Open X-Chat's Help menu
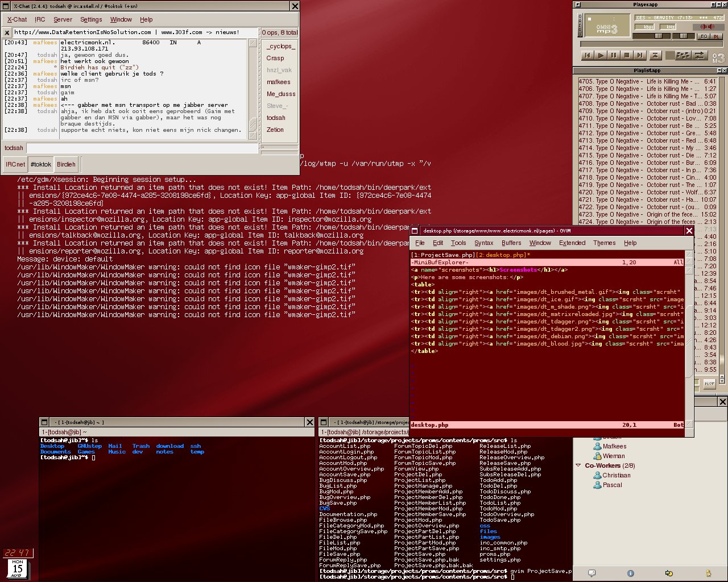728x582 pixels. [146, 19]
